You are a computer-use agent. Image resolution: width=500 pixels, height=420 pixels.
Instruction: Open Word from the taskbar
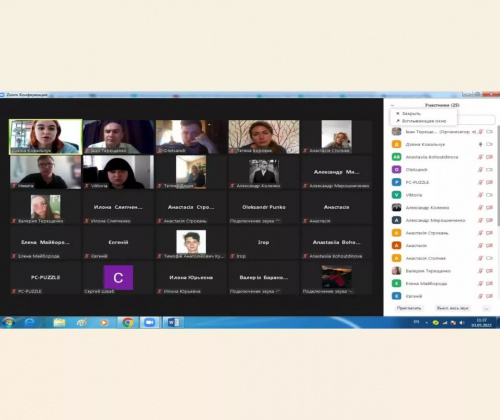click(173, 322)
